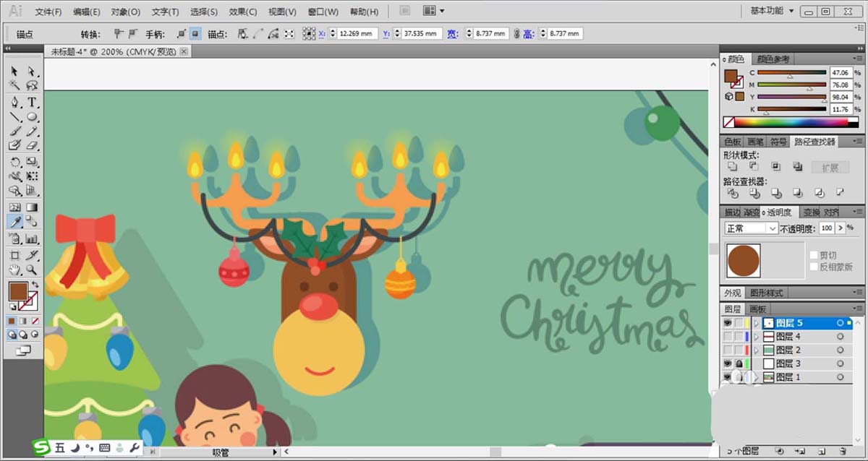Expand 图层 5 disclosure triangle
This screenshot has width=868, height=461.
pyautogui.click(x=757, y=323)
